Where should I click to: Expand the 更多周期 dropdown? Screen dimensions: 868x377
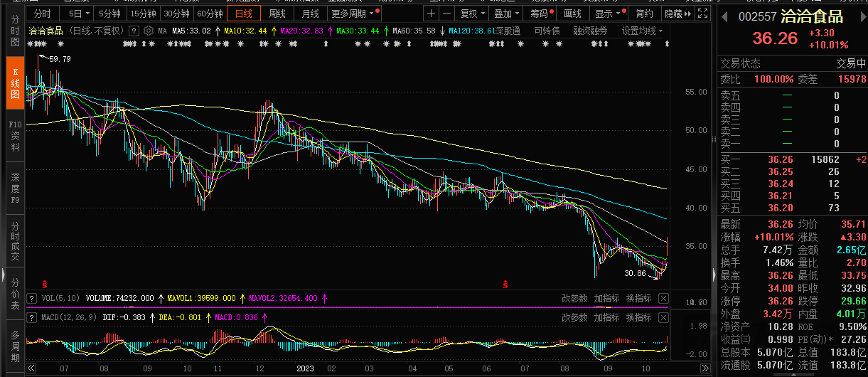coord(353,14)
